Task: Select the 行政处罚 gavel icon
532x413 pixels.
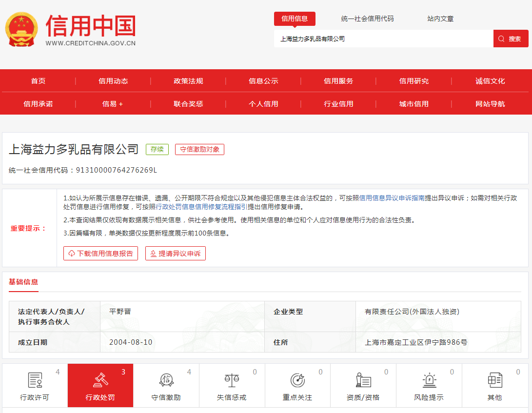Action: (100, 380)
